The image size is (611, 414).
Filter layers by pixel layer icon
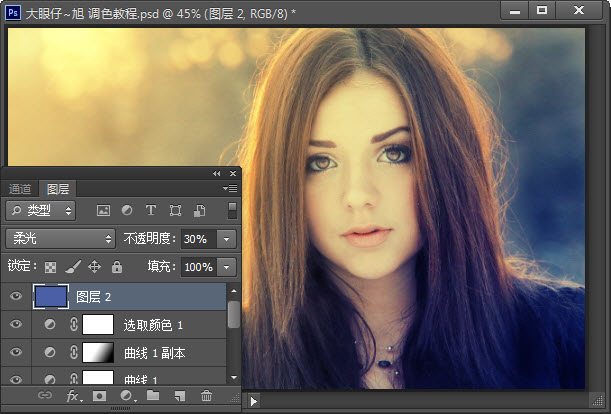pos(102,211)
